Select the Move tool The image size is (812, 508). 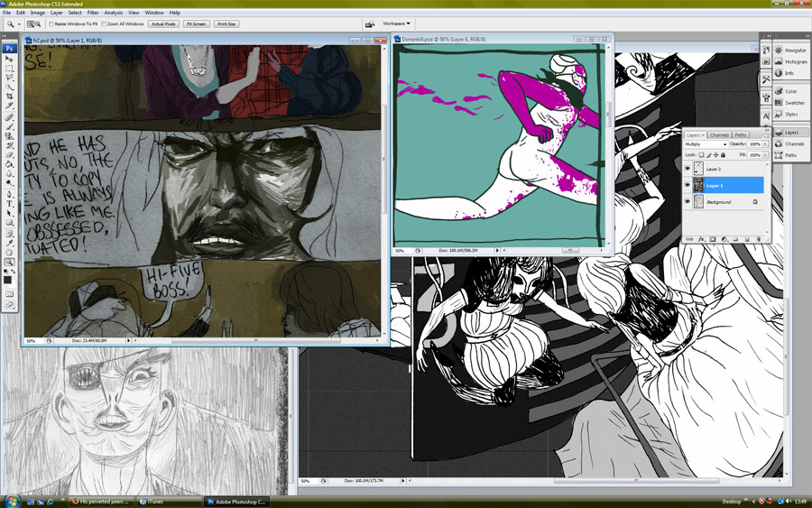click(9, 59)
